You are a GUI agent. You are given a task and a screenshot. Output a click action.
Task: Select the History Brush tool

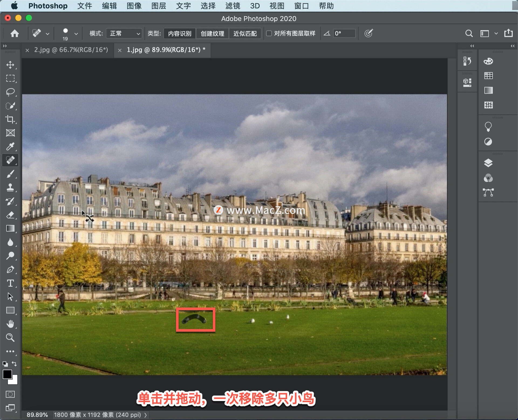coord(10,201)
